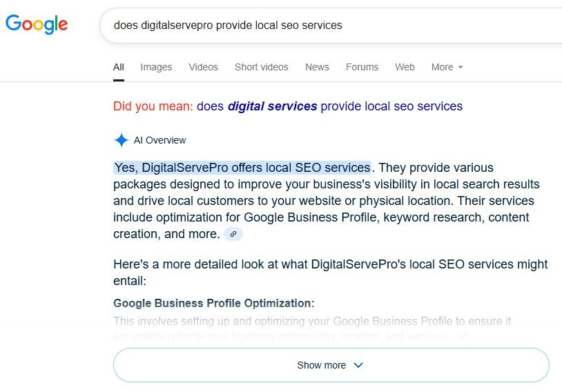Switch to the Videos tab
The image size is (562, 392).
click(203, 67)
